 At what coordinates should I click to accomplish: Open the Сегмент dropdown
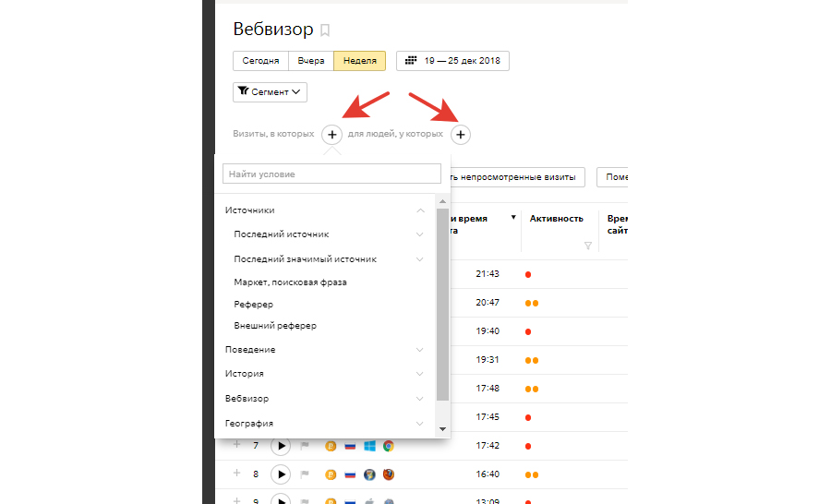[270, 92]
